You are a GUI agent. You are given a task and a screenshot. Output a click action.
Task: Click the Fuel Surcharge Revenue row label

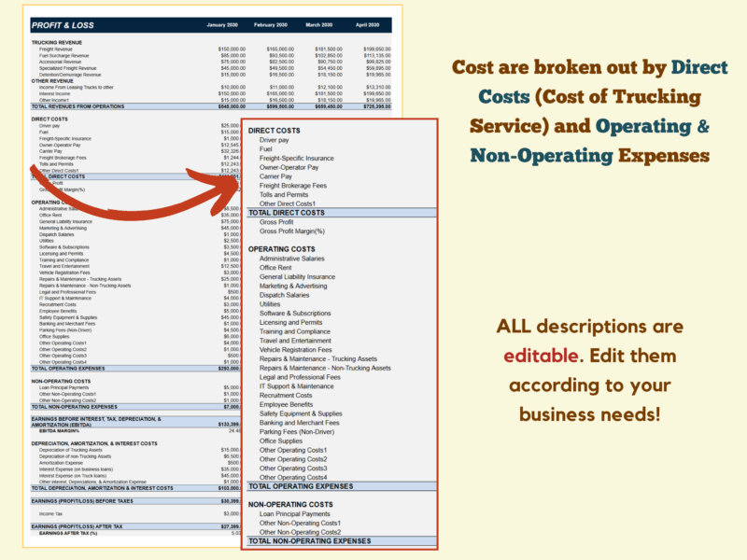(x=63, y=55)
